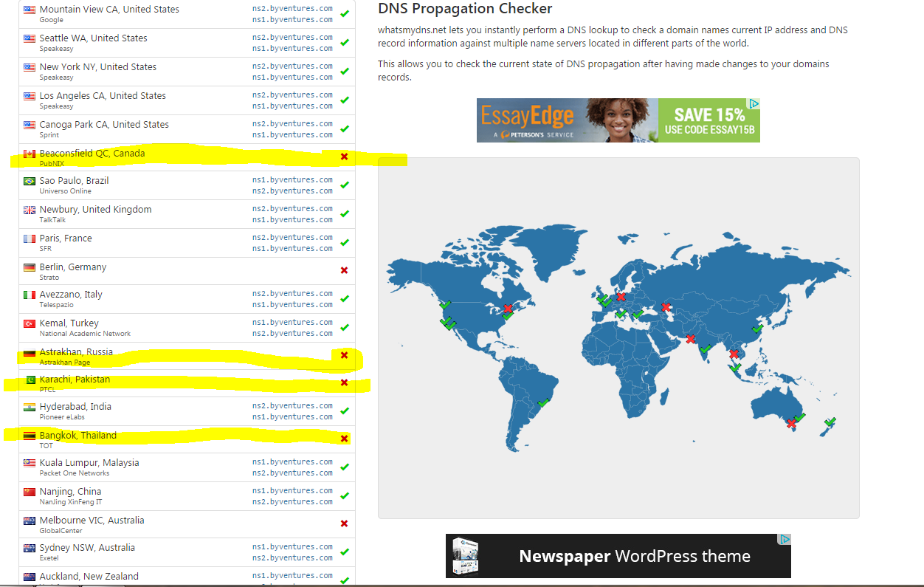
Task: Click the Turkey flag beside Kemal
Action: click(30, 324)
